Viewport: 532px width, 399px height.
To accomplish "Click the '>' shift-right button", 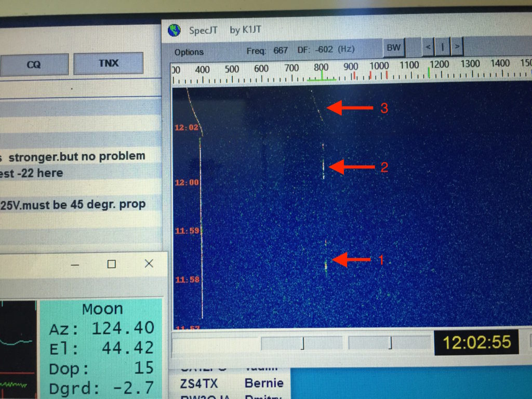I will 457,46.
